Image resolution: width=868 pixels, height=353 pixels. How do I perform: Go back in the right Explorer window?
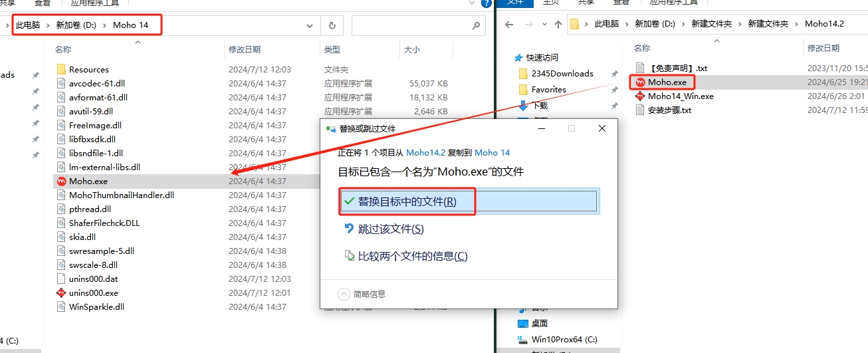click(510, 24)
